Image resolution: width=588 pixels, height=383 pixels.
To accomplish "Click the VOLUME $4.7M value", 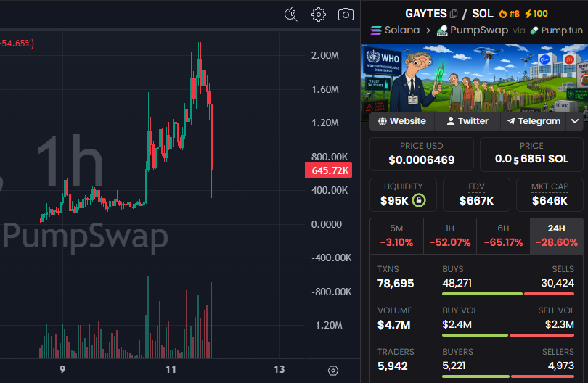I will tap(393, 324).
